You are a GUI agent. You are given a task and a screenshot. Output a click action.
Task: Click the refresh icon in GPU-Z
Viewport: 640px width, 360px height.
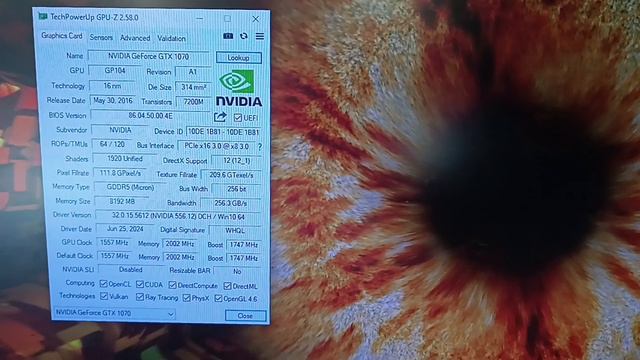(244, 36)
